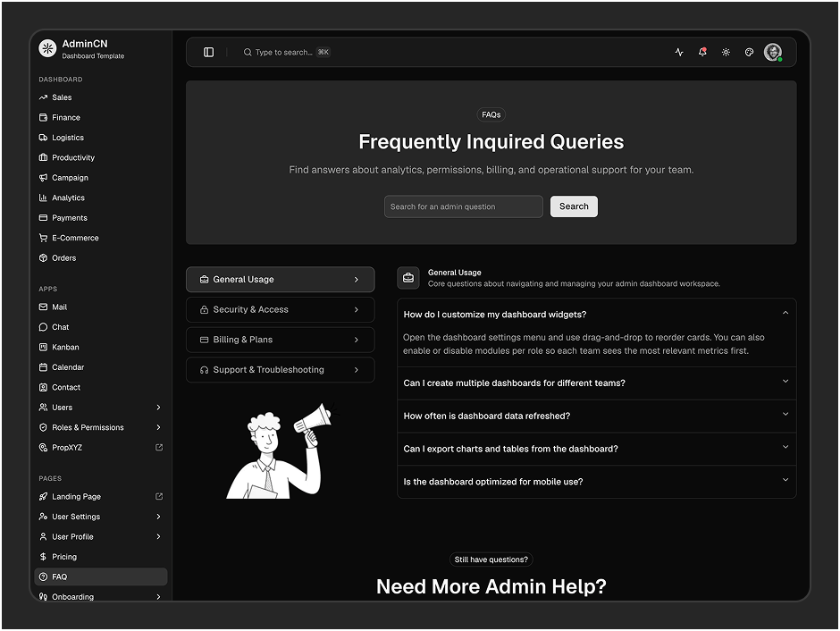Toggle light mode sun icon
Image resolution: width=840 pixels, height=631 pixels.
[x=726, y=52]
